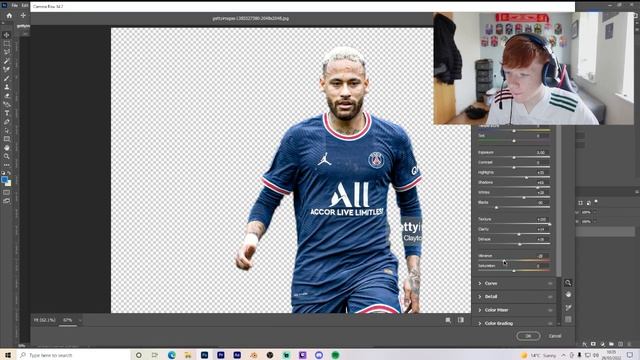Click the Fit in view zoom button
Screen dimensions: 640x360
(44, 320)
